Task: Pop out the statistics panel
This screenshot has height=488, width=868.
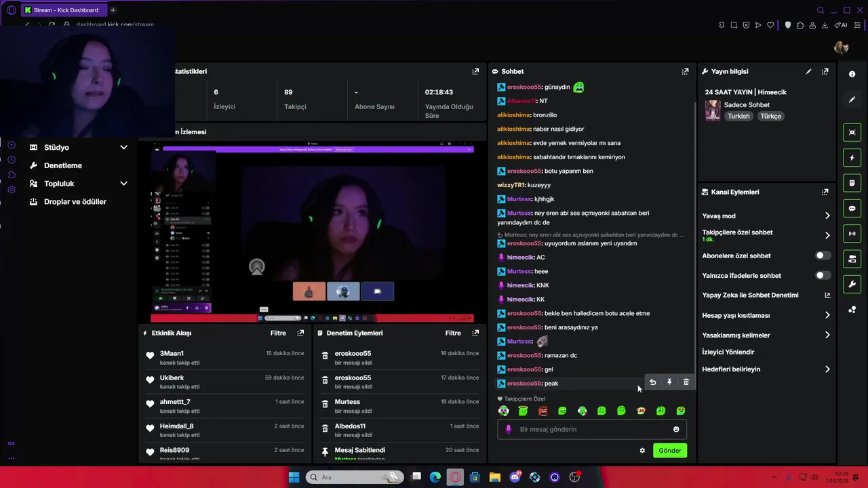Action: [x=475, y=71]
